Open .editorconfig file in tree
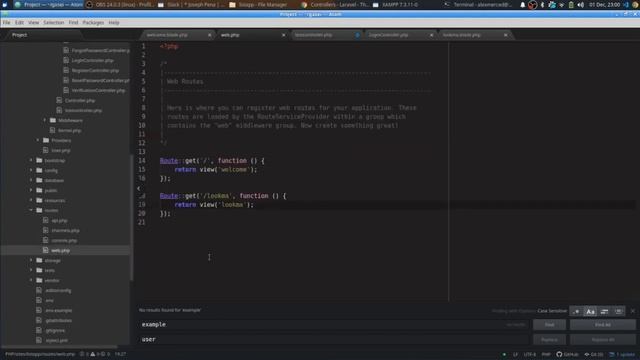Image resolution: width=640 pixels, height=360 pixels. [58, 291]
